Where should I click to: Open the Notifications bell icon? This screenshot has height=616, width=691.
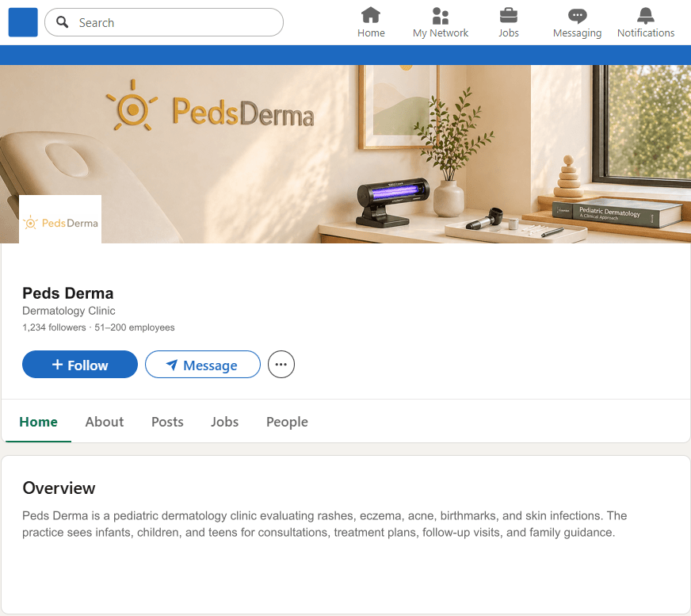[645, 14]
